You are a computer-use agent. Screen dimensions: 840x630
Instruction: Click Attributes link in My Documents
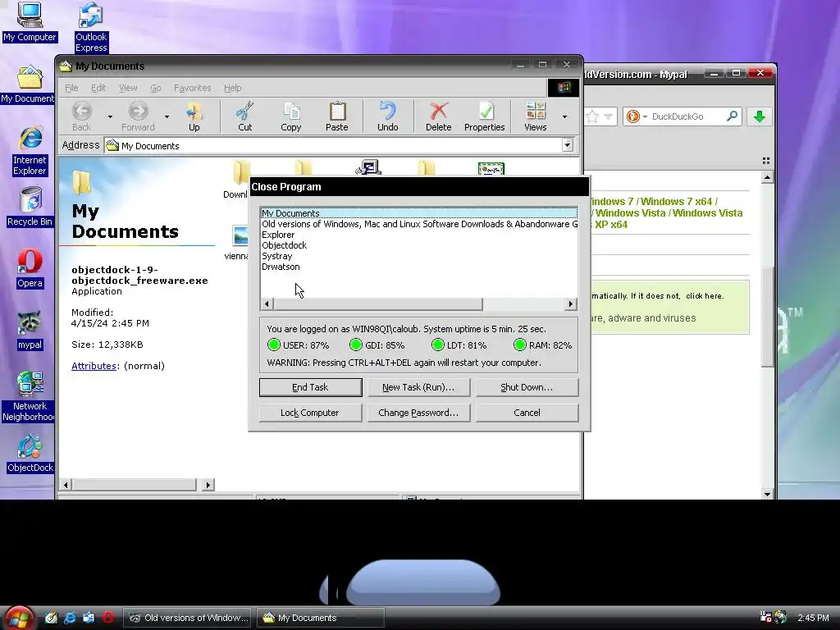94,366
